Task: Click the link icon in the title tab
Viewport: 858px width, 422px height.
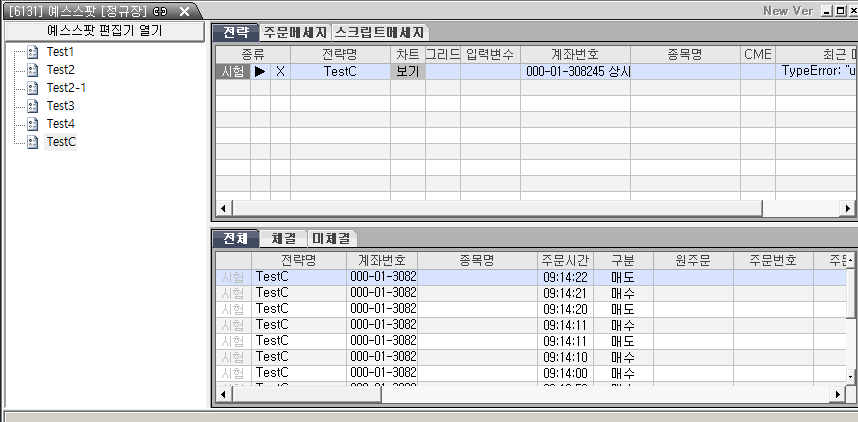Action: click(159, 10)
